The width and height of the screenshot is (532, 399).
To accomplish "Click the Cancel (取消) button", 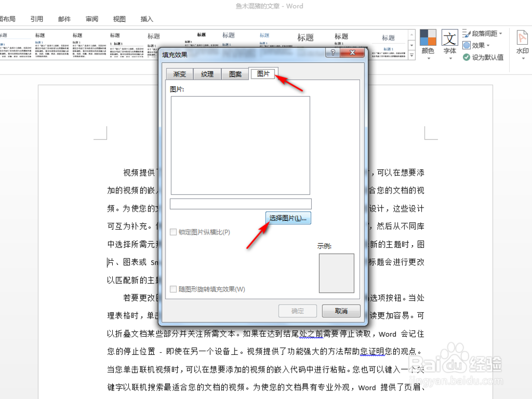I will [x=340, y=311].
